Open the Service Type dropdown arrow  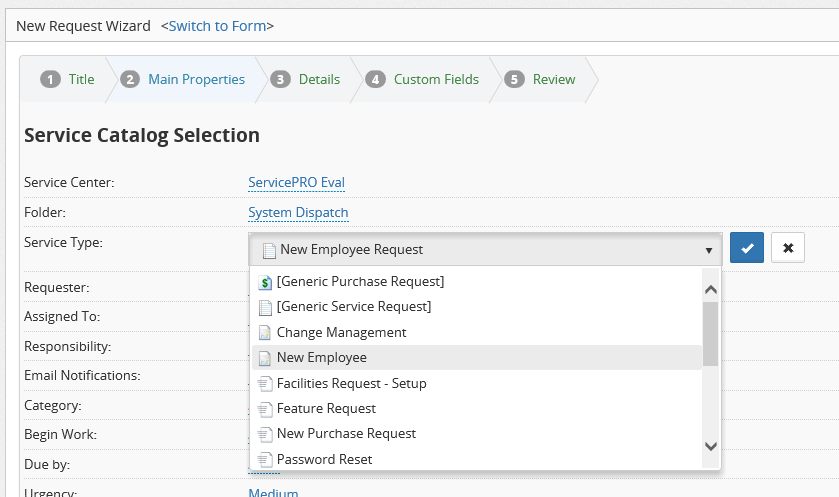click(708, 250)
